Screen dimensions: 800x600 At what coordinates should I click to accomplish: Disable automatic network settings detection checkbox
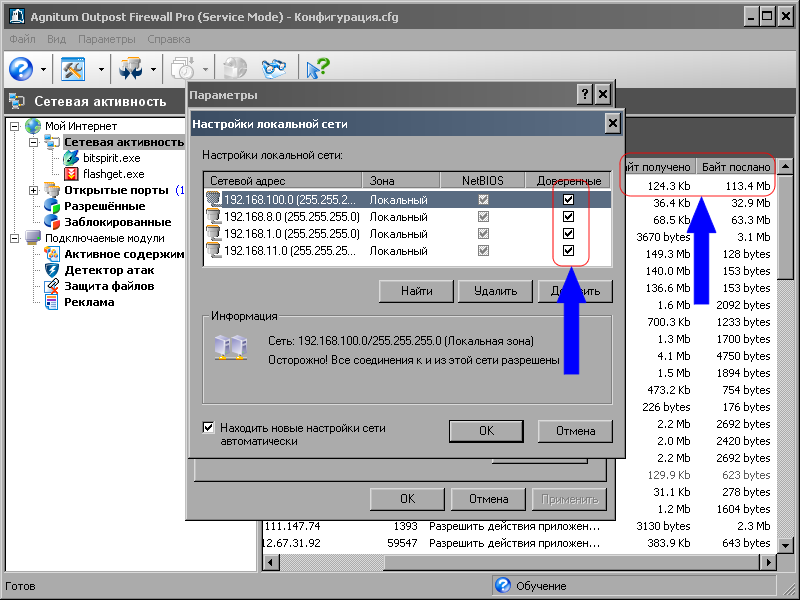tap(208, 428)
